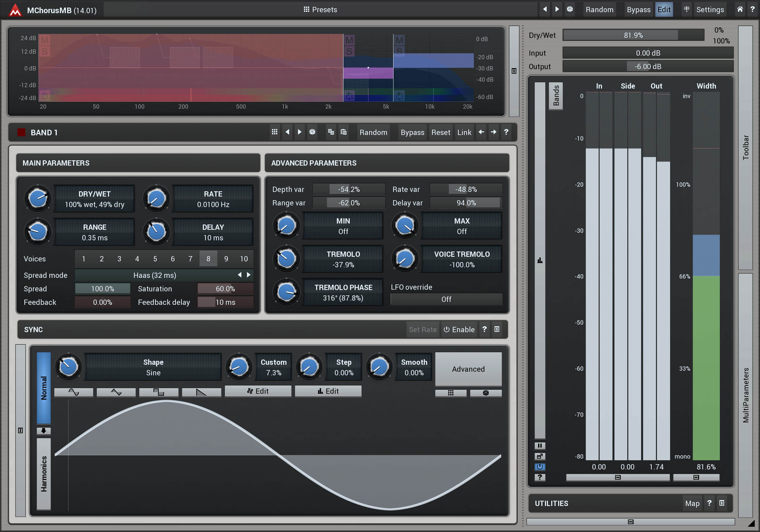The image size is (760, 532).
Task: Select the triangle waveform shape button
Action: pyautogui.click(x=116, y=392)
